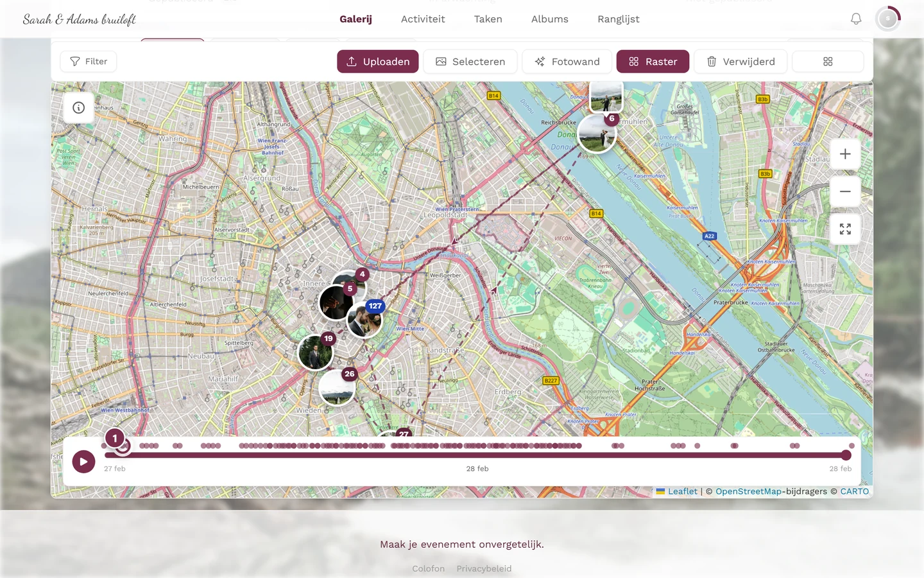Screen dimensions: 924x578
Task: Click the map info icon
Action: tap(79, 108)
